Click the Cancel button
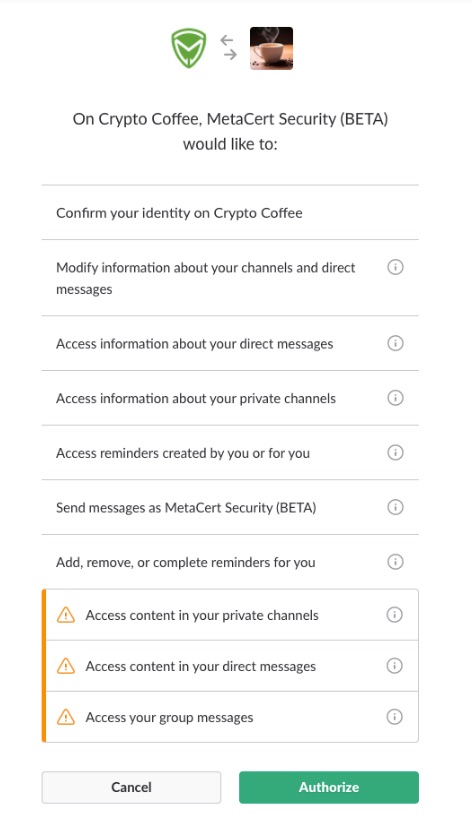The image size is (473, 834). pos(131,787)
